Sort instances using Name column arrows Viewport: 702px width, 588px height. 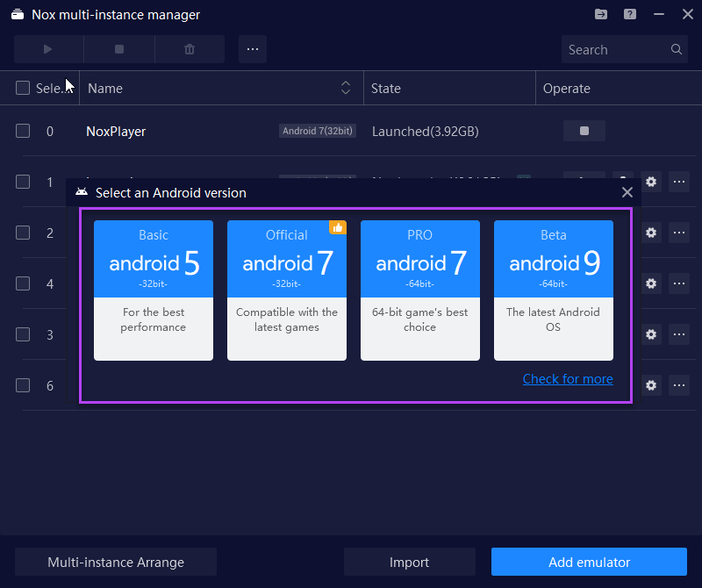coord(346,88)
